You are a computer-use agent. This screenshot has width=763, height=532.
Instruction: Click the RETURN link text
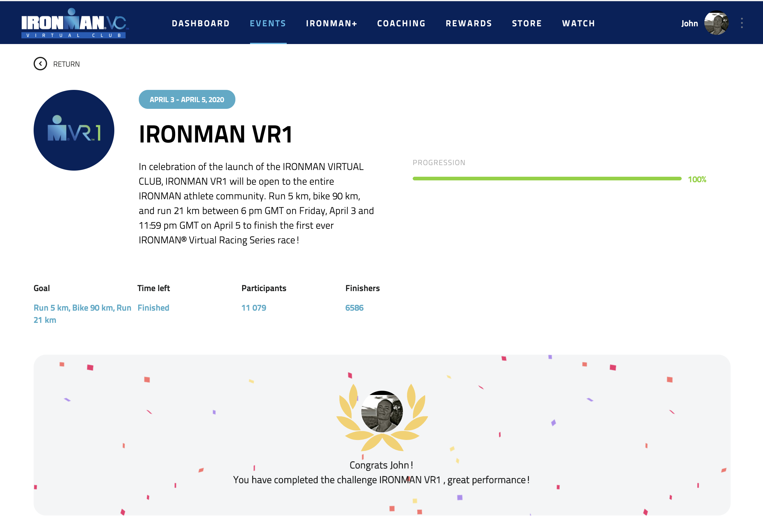(x=66, y=64)
